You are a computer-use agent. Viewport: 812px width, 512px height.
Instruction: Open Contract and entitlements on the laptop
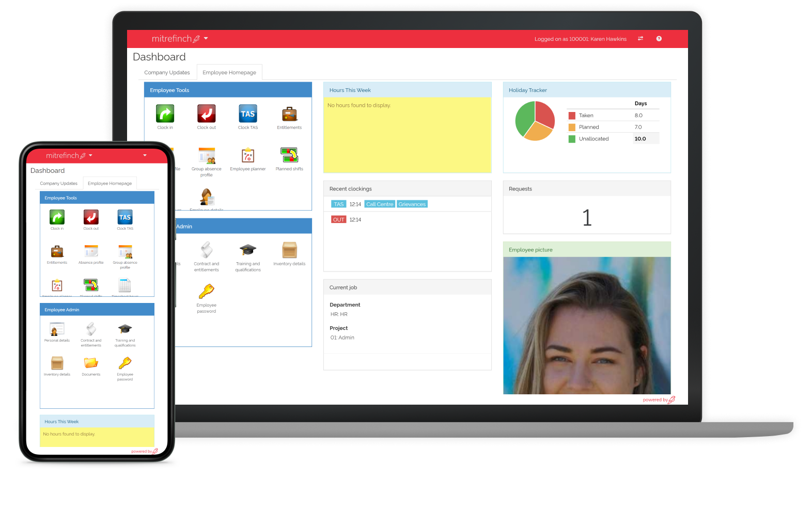point(207,250)
